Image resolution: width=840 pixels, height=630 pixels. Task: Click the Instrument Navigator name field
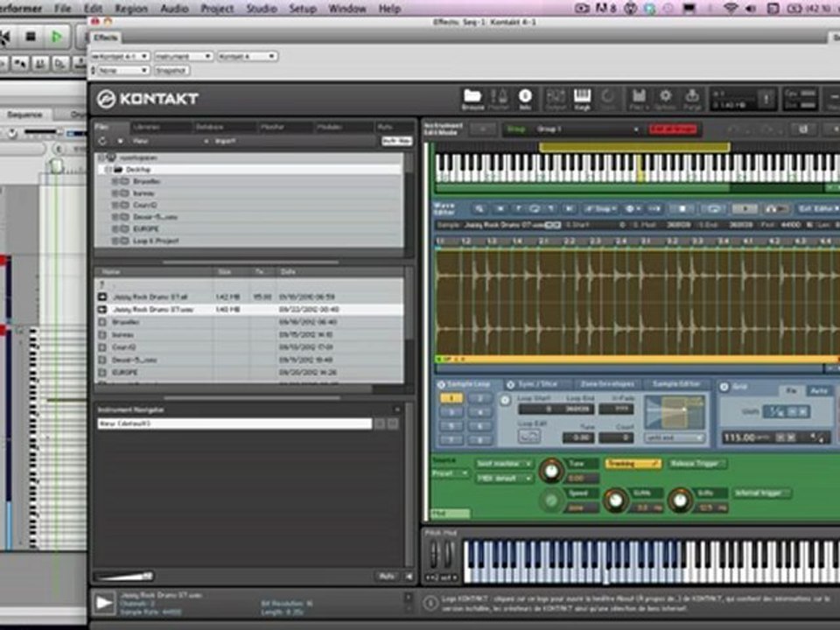[234, 423]
